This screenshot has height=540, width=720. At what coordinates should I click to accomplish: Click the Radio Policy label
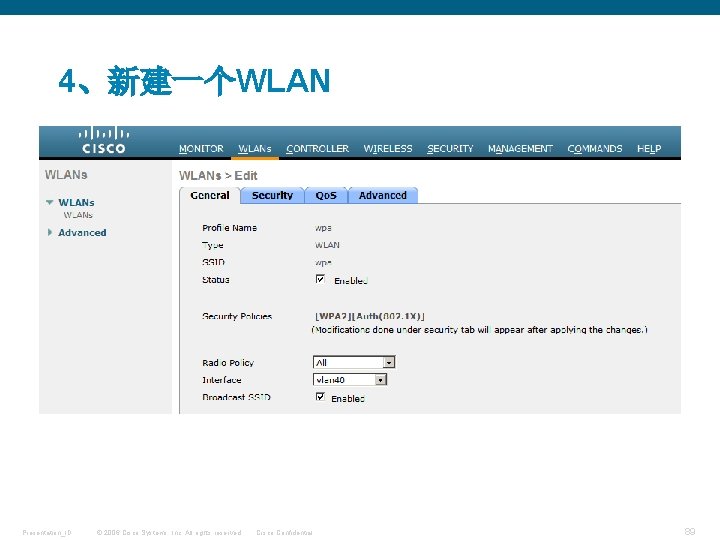click(228, 363)
